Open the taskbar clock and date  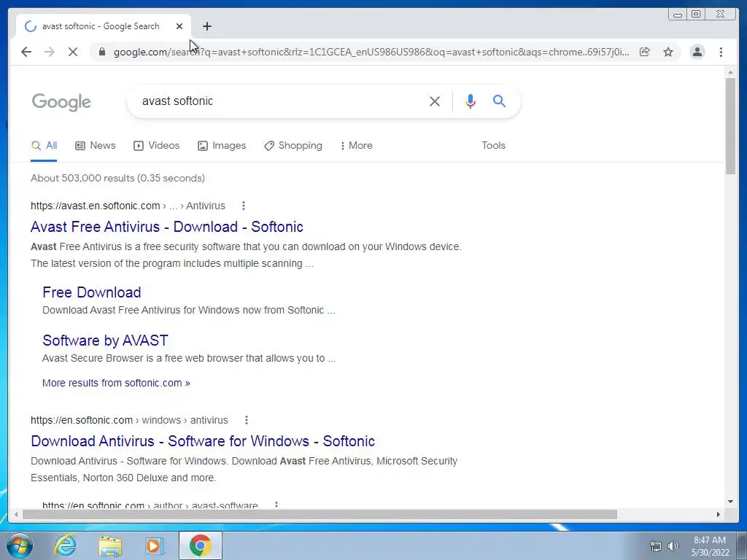tap(710, 546)
